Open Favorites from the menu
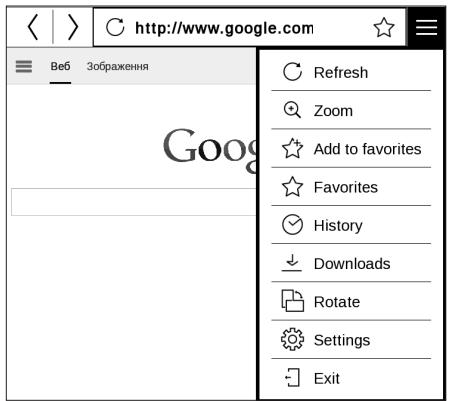 (x=351, y=187)
